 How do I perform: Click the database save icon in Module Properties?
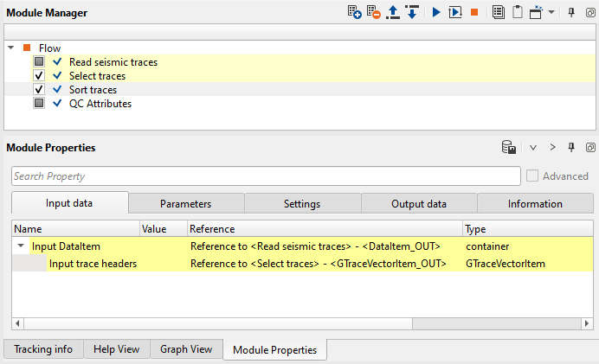coord(510,148)
